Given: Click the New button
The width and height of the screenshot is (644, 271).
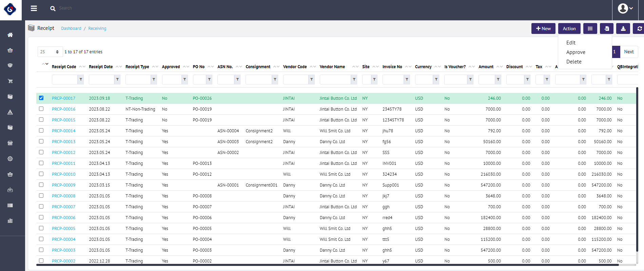Looking at the screenshot, I should (543, 29).
